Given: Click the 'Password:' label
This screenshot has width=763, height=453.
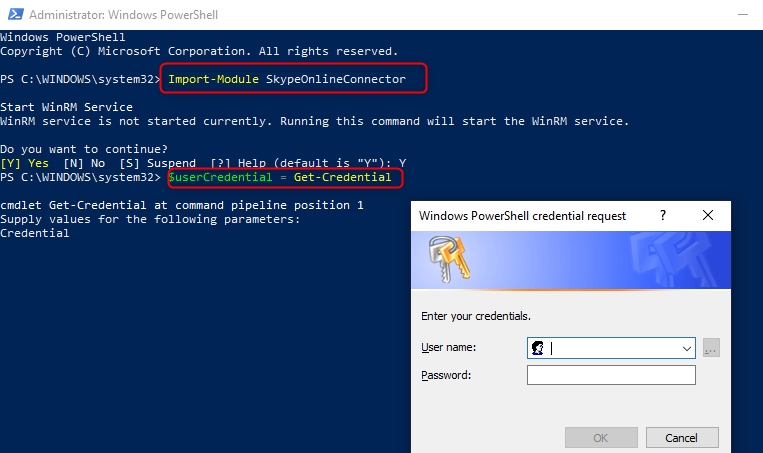Looking at the screenshot, I should [x=446, y=375].
